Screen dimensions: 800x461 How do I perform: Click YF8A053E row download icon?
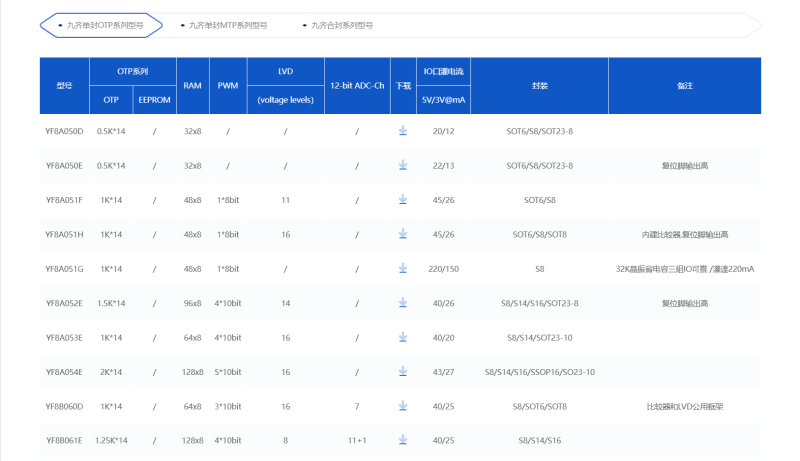pyautogui.click(x=403, y=337)
